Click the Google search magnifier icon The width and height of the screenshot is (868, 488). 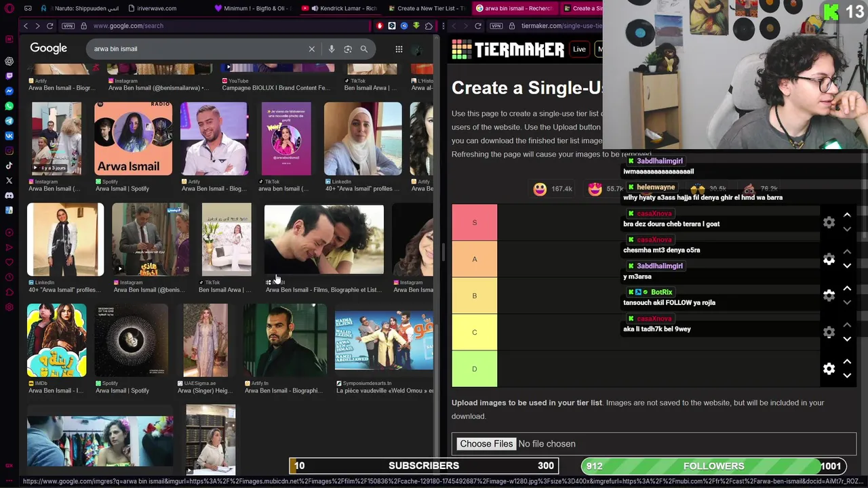[364, 49]
